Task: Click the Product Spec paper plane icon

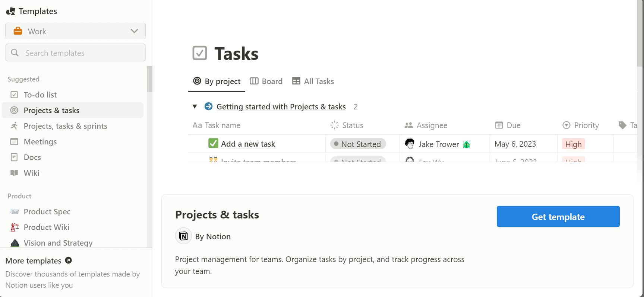Action: 14,211
